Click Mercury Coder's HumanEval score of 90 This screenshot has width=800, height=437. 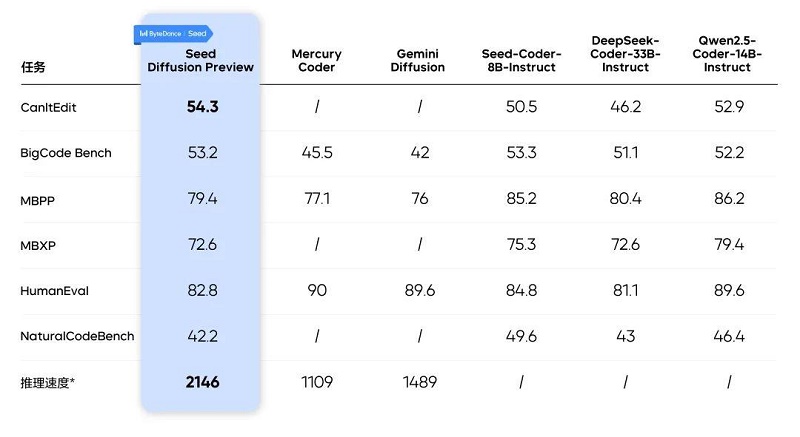pyautogui.click(x=316, y=291)
